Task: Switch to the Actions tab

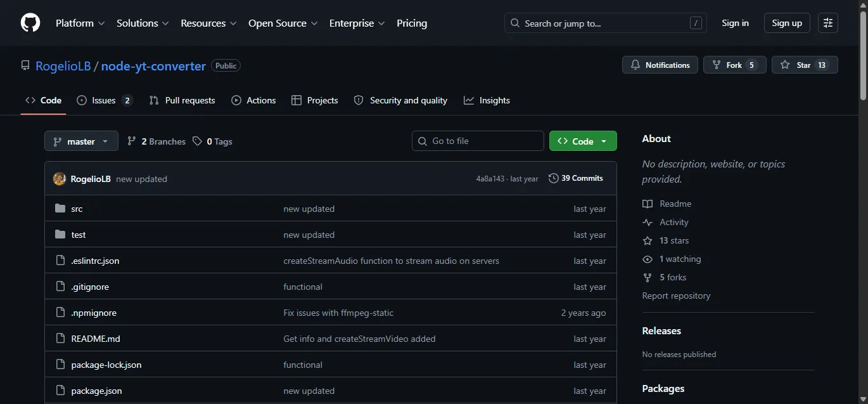Action: pos(253,100)
